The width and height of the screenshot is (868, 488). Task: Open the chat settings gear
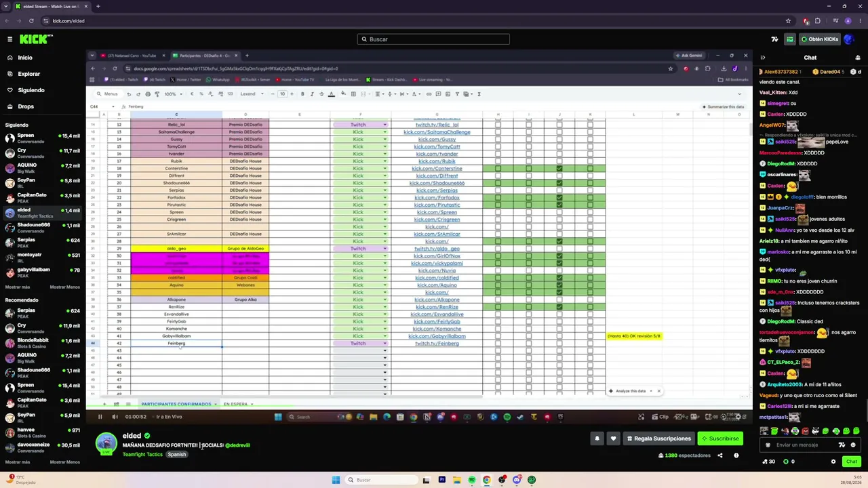833,462
